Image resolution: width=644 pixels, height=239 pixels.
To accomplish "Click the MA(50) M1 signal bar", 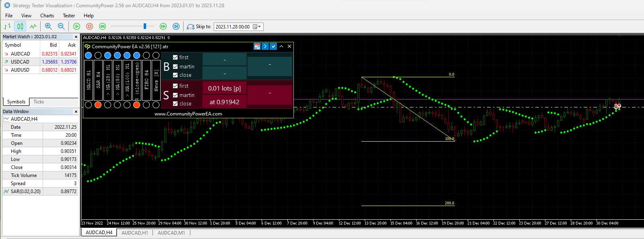I will click(x=118, y=80).
